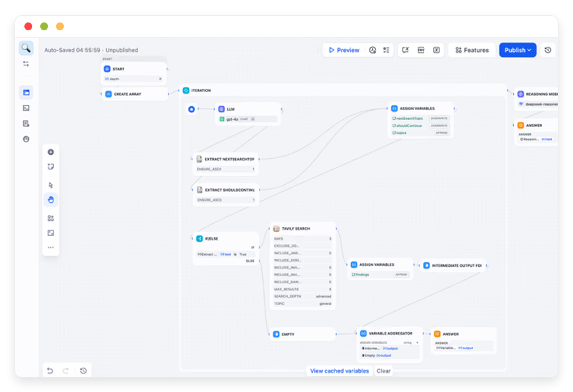This screenshot has height=392, width=573.
Task: Click the boxed X global variable icon
Action: pyautogui.click(x=437, y=50)
